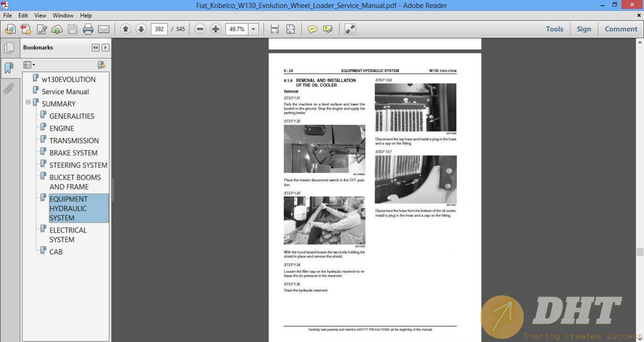
Task: Open the Tools pane
Action: (x=555, y=29)
